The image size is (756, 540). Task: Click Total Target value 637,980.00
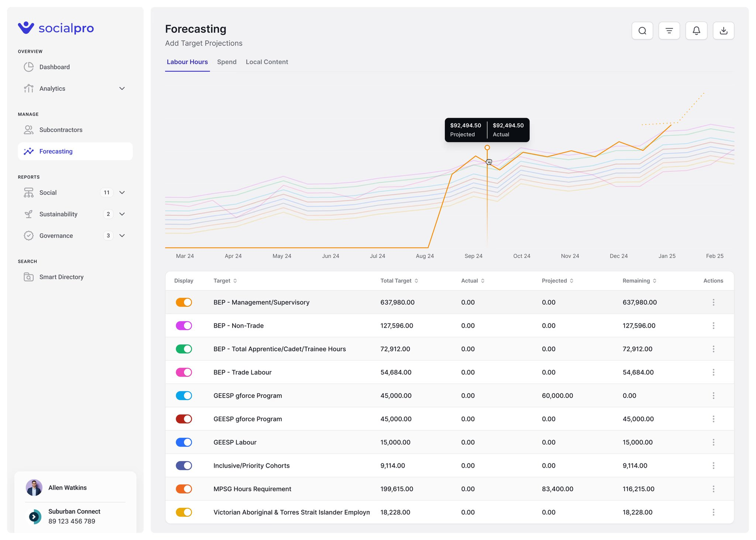tap(397, 302)
